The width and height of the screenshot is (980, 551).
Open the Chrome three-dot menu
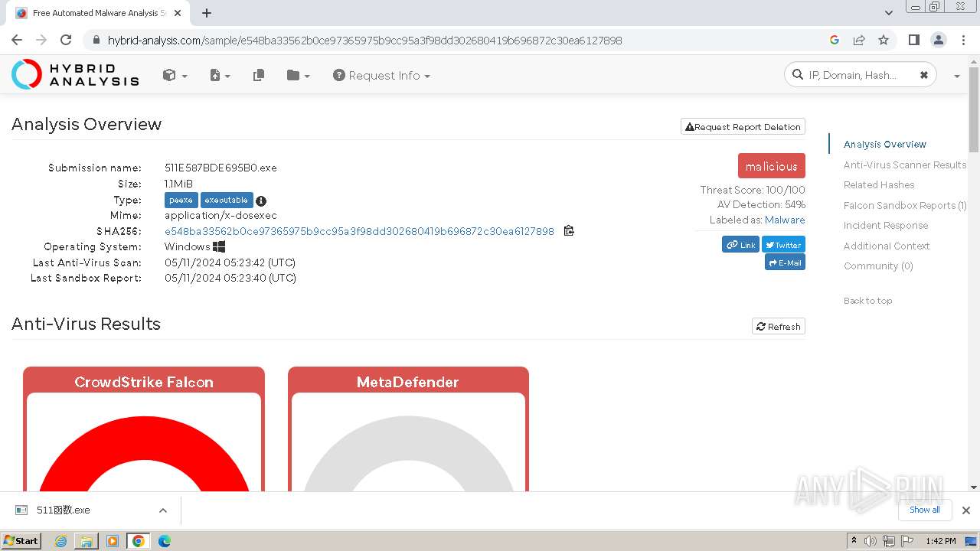962,40
